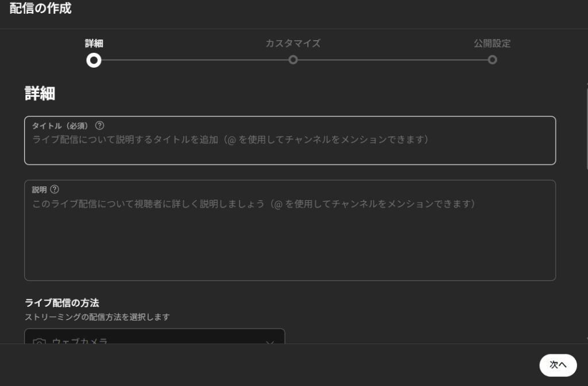Open help icon beside タイトル（必須）
The height and width of the screenshot is (386, 588).
(99, 126)
